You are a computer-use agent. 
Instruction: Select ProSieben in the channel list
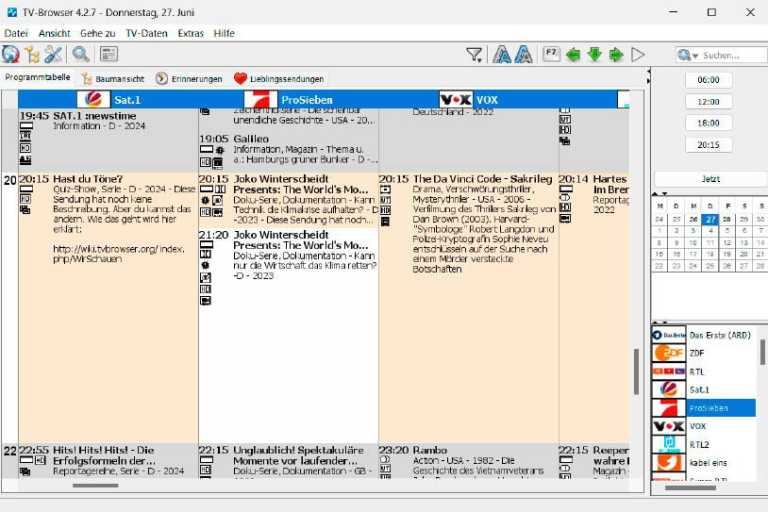click(x=703, y=408)
